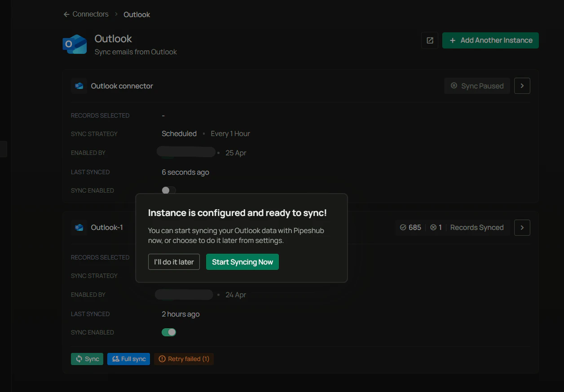Screen dimensions: 564x392
Task: Click the 2 hours ago text
Action: 181,314
